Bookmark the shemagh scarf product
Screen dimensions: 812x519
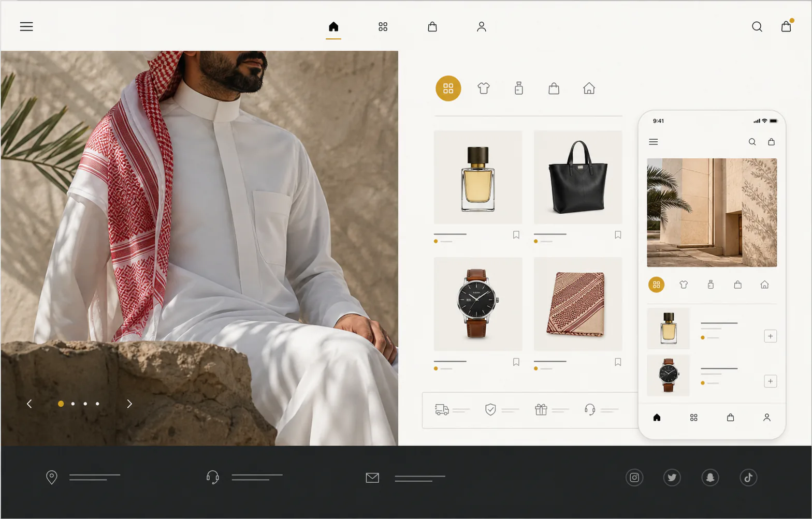[x=618, y=362]
